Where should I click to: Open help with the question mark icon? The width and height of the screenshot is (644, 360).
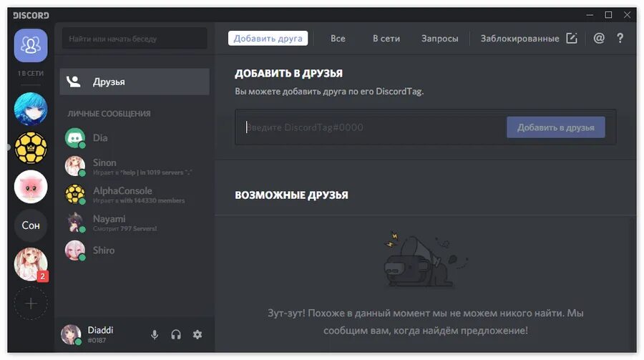[x=620, y=38]
